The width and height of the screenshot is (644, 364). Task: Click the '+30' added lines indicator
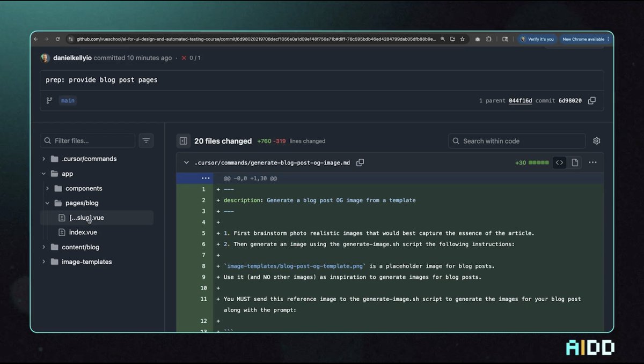520,162
